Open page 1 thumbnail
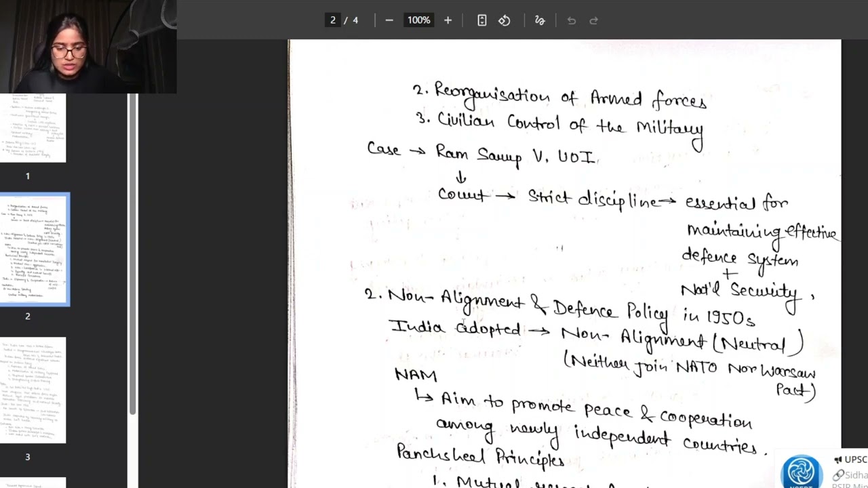 pos(33,128)
